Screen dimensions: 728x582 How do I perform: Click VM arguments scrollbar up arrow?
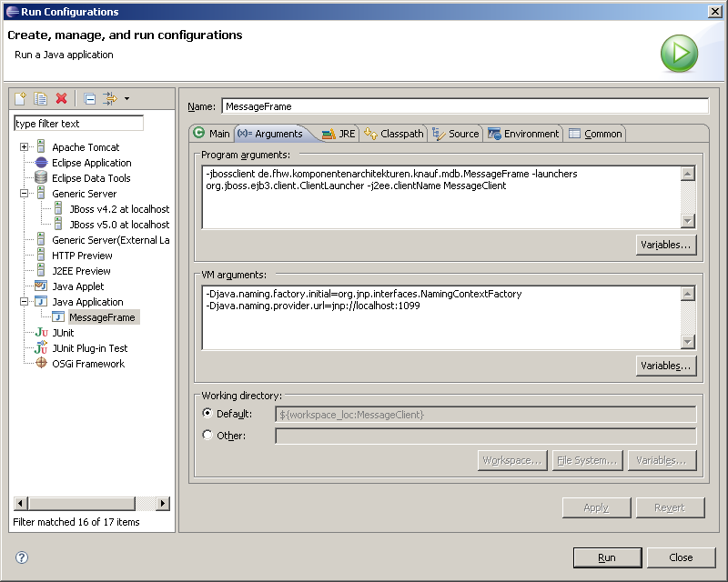(687, 294)
